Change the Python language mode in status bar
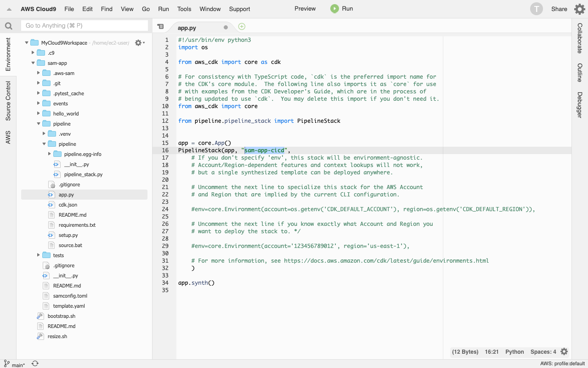 pyautogui.click(x=514, y=352)
